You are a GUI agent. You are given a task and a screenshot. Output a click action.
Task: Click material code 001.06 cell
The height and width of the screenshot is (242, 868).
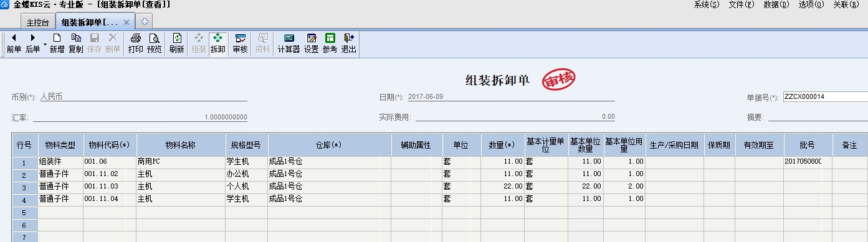109,162
